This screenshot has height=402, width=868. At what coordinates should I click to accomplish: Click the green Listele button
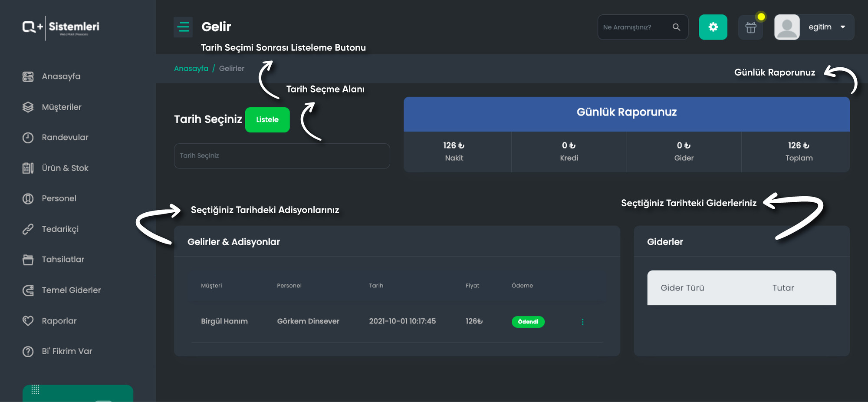[267, 120]
